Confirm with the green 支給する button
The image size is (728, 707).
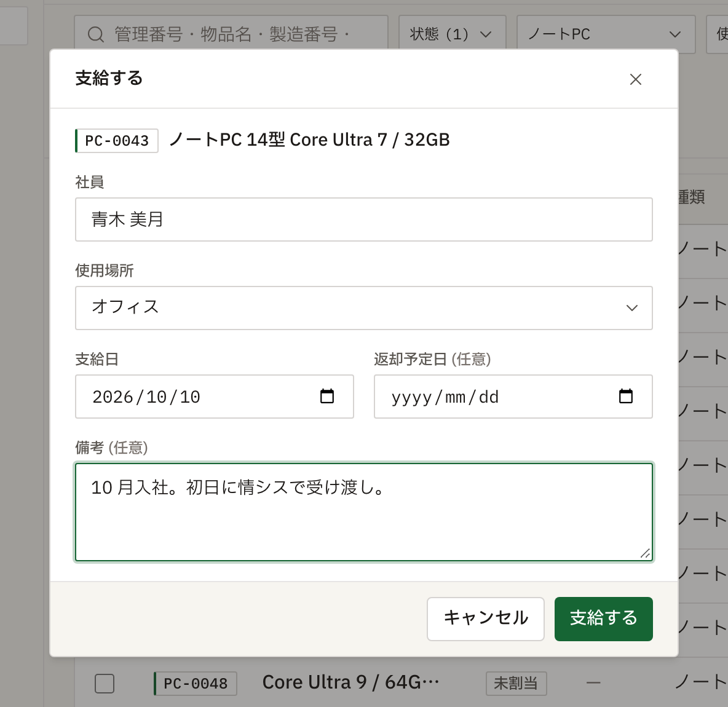pyautogui.click(x=603, y=618)
